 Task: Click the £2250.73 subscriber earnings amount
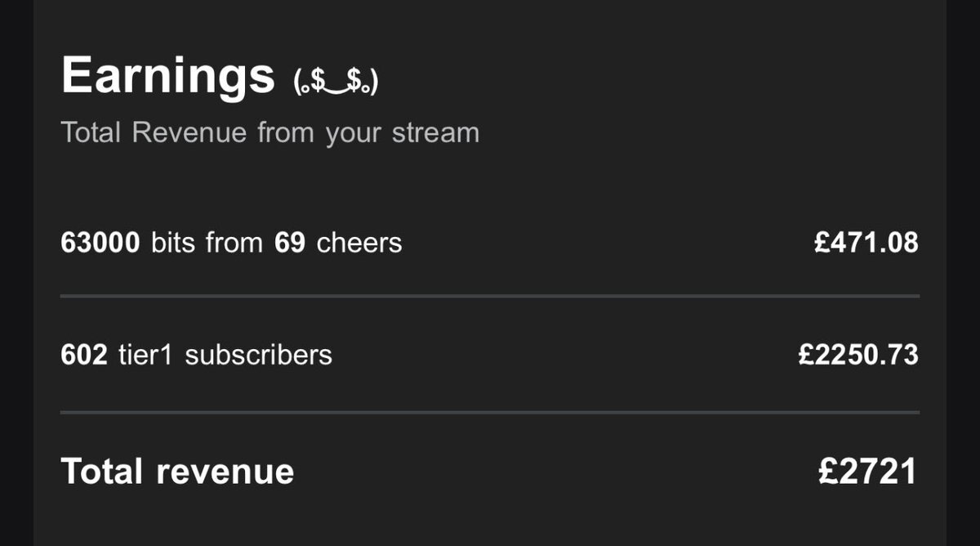[x=858, y=355]
